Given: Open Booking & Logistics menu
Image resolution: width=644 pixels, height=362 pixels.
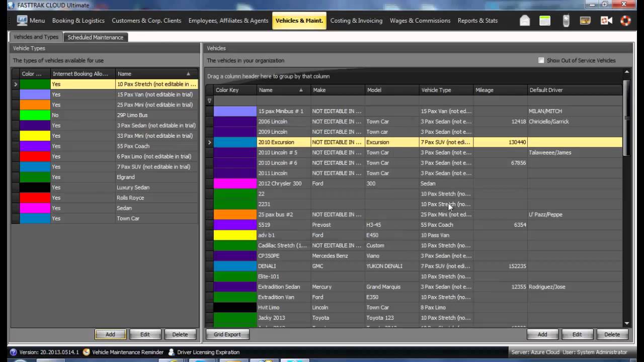Looking at the screenshot, I should (78, 21).
